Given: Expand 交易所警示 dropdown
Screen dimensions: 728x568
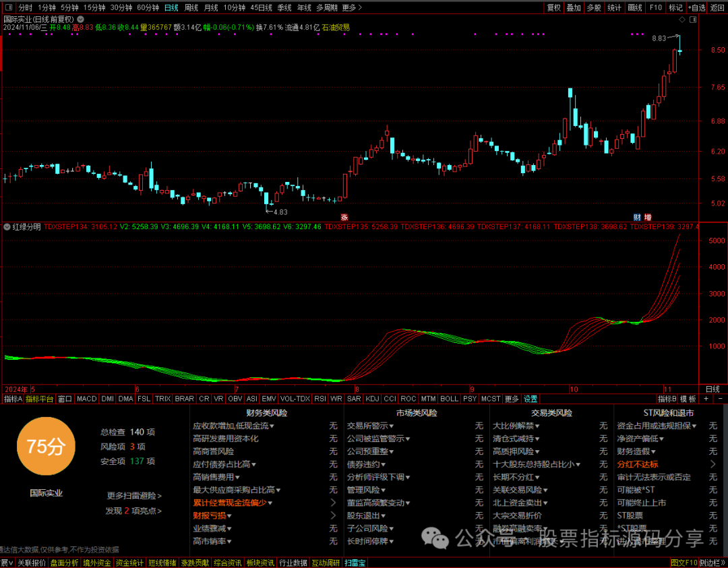Looking at the screenshot, I should click(370, 426).
